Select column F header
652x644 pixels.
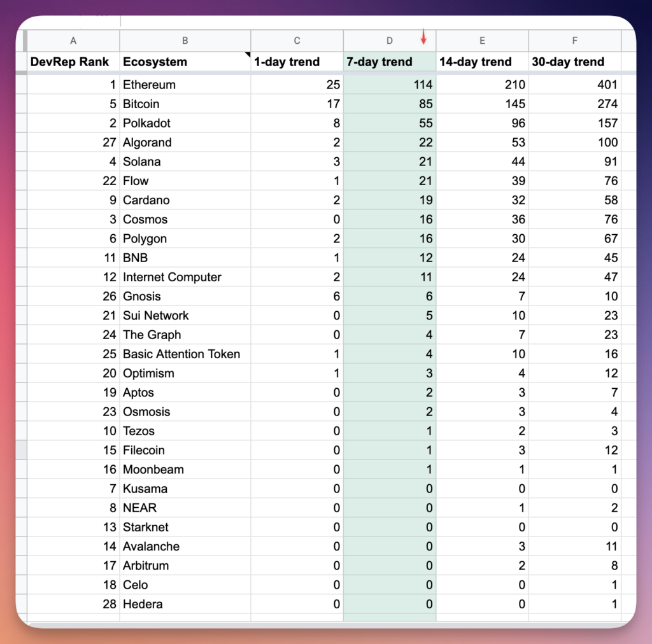tap(575, 41)
